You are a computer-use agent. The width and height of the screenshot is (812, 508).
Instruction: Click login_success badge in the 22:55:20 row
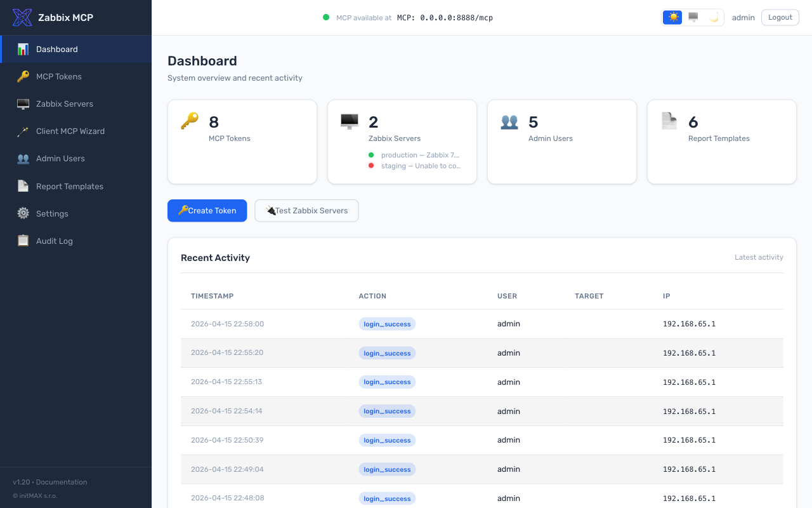pyautogui.click(x=387, y=353)
